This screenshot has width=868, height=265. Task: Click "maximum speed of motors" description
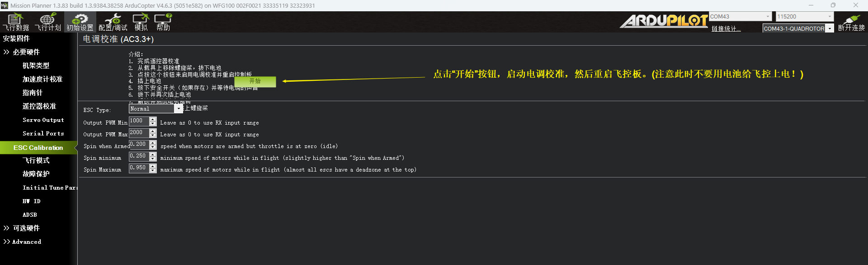coord(288,170)
